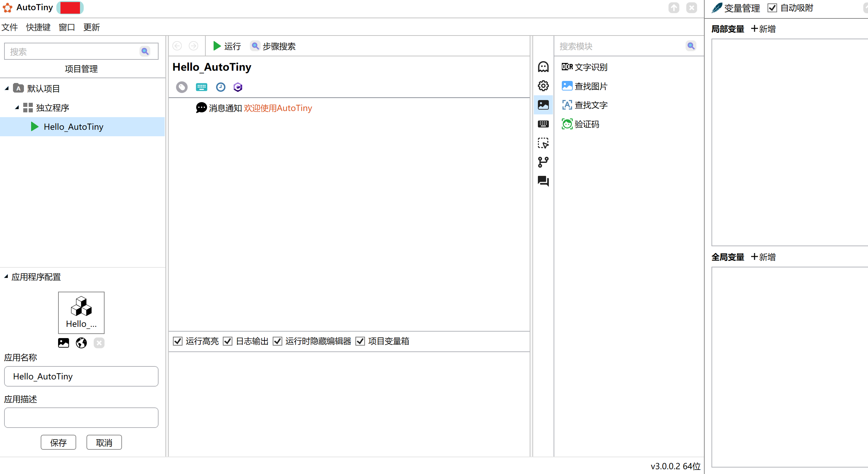Open the 文件 menu
Viewport: 868px width, 474px height.
click(x=10, y=27)
